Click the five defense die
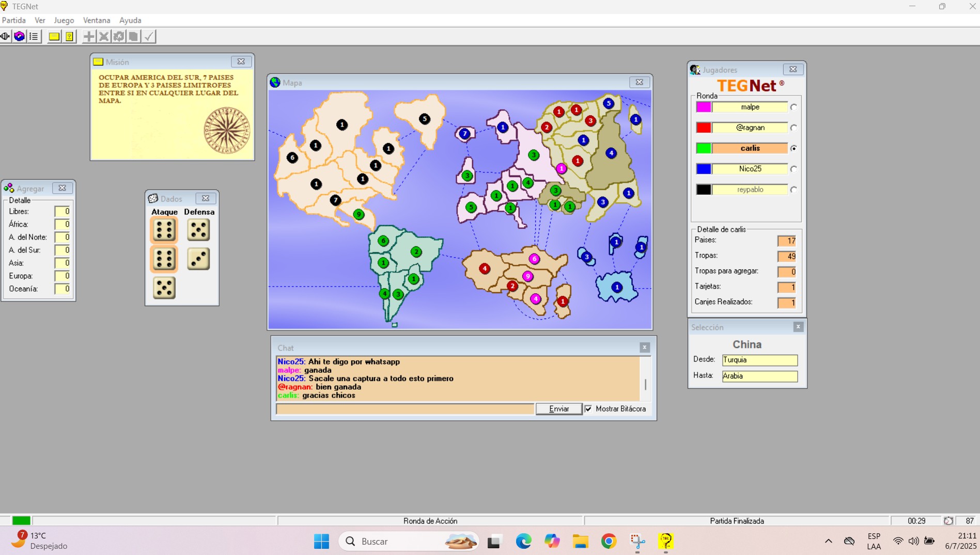This screenshot has width=980, height=555. click(198, 230)
